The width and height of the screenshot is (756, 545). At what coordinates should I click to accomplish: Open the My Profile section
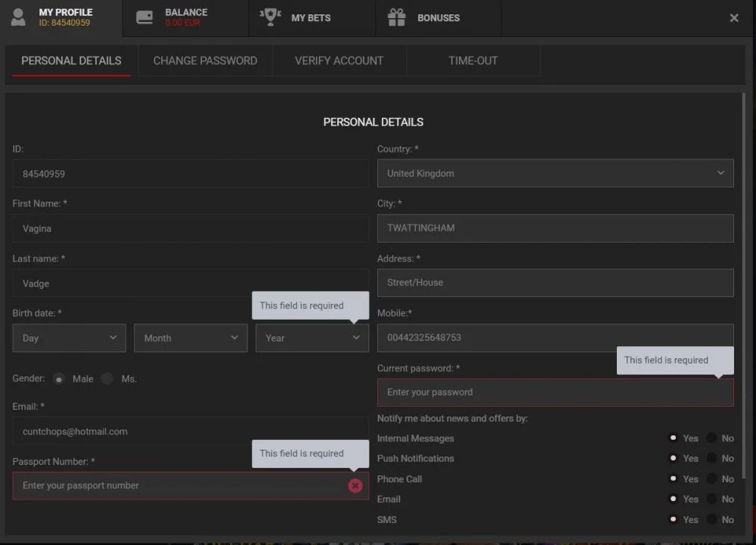tap(61, 18)
